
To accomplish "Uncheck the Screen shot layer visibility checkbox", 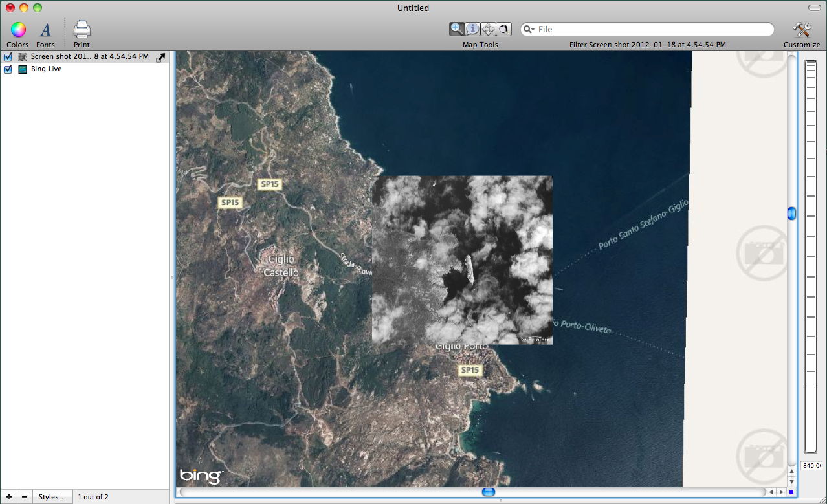I will 8,57.
